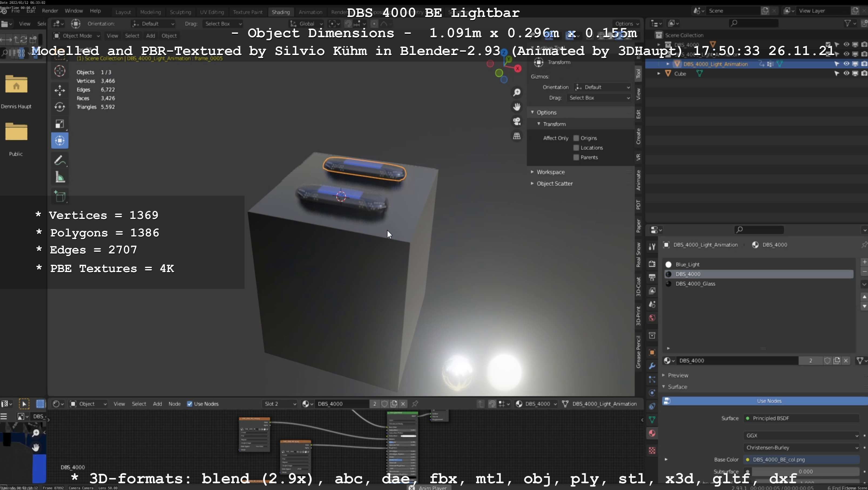Open the World properties tab
868x490 pixels.
pyautogui.click(x=652, y=318)
